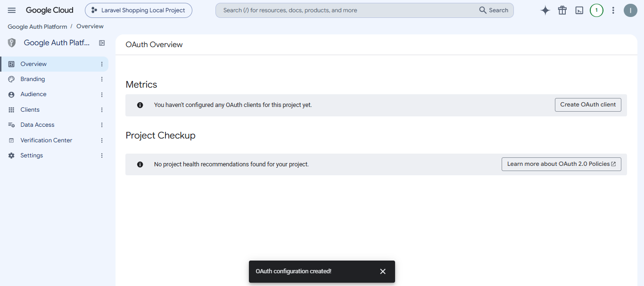This screenshot has height=286, width=644.
Task: Collapse the side panel with pin icon
Action: tap(102, 43)
